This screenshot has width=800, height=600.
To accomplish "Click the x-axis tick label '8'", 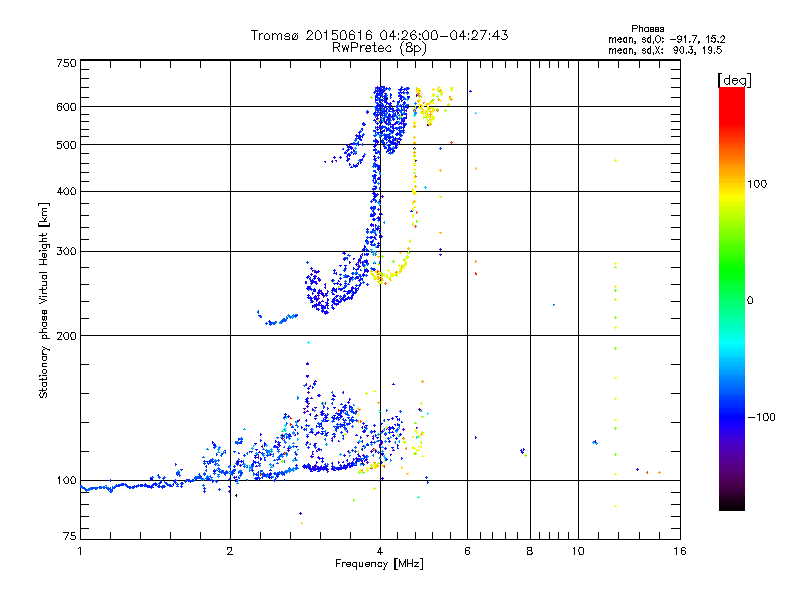I will pyautogui.click(x=530, y=551).
